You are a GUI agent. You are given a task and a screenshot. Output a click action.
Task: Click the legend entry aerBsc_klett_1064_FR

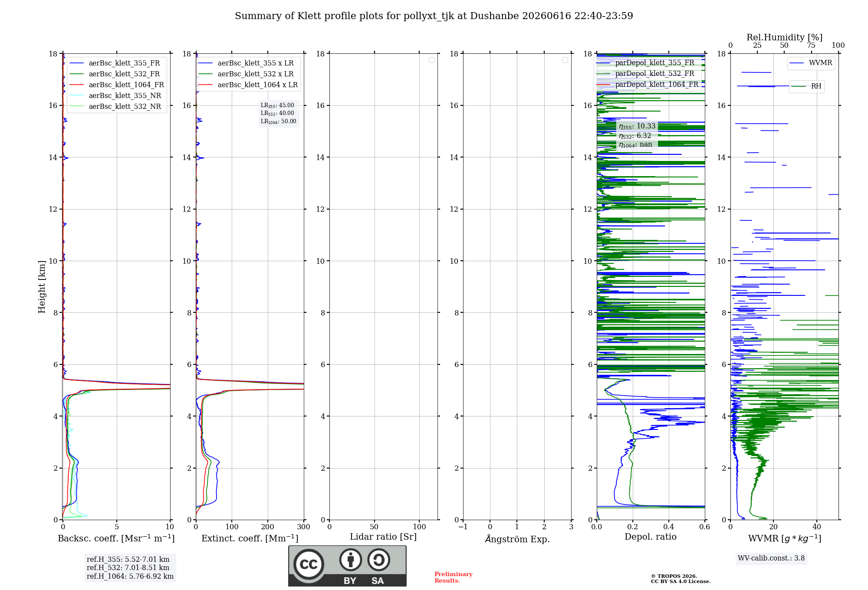pos(116,85)
